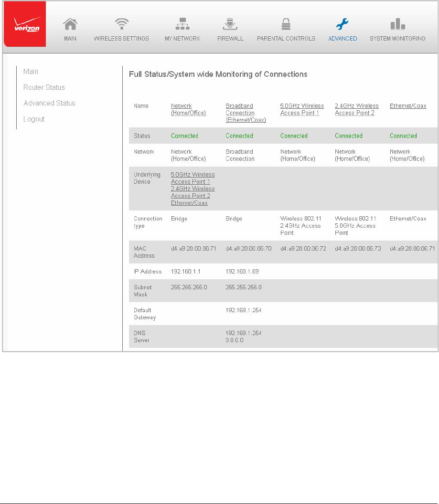The image size is (439, 504).
Task: Open Broadband Connection (Ethernet/Coax) link
Action: [x=246, y=113]
